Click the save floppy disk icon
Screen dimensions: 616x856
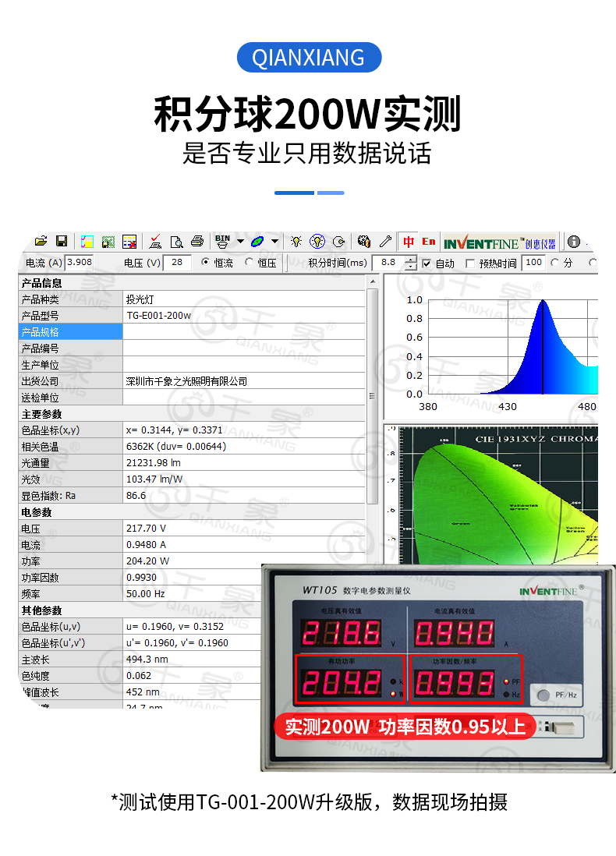point(61,242)
